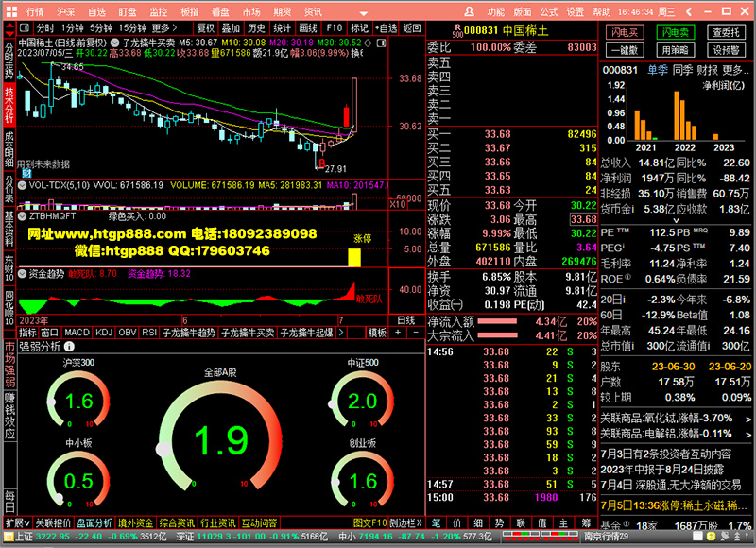Select the 筹 chip distribution tab

coord(586,522)
